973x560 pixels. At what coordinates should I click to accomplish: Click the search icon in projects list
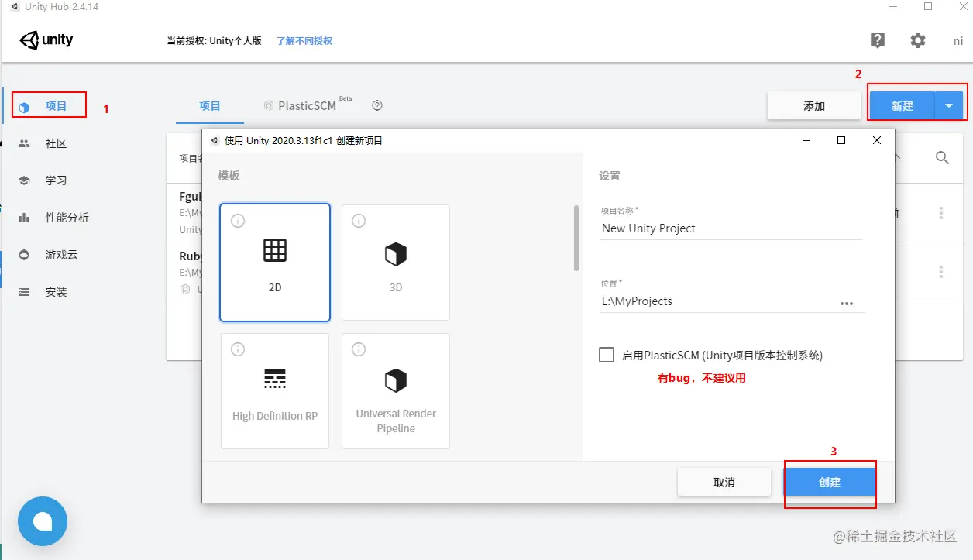(x=942, y=158)
